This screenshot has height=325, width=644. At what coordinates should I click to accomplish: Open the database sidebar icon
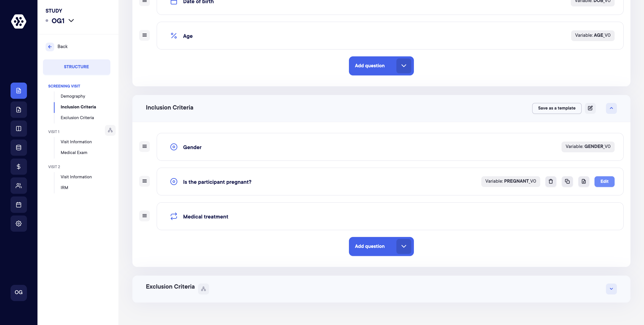[x=19, y=148]
